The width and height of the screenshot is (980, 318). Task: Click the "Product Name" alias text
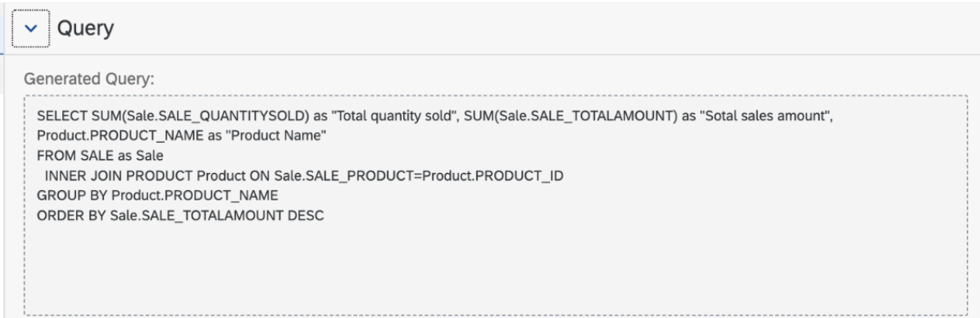click(279, 138)
